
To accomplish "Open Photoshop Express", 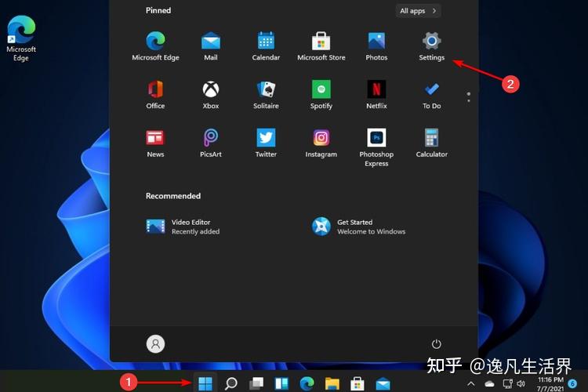I will [376, 148].
